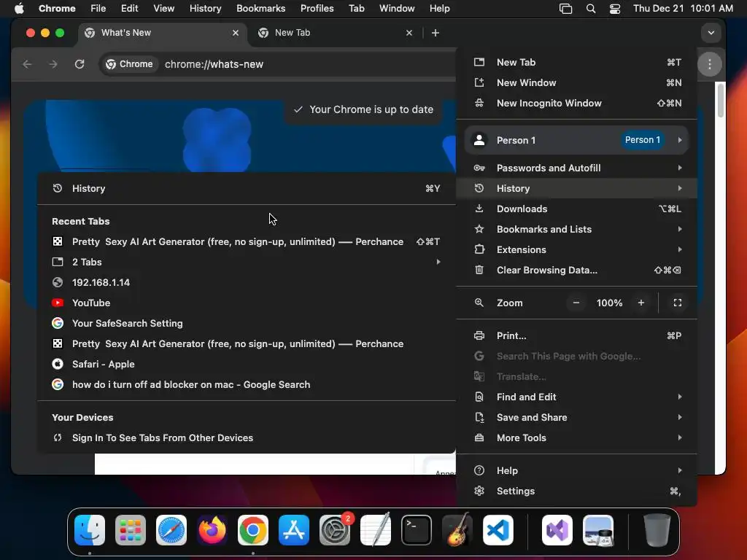Click the fullscreen icon next to zoom

point(677,303)
